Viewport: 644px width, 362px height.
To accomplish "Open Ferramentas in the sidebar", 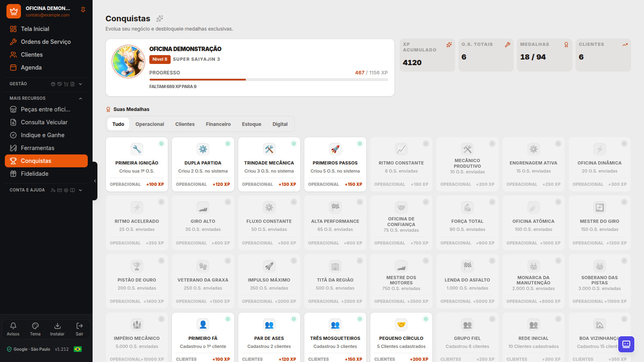I will point(46,148).
